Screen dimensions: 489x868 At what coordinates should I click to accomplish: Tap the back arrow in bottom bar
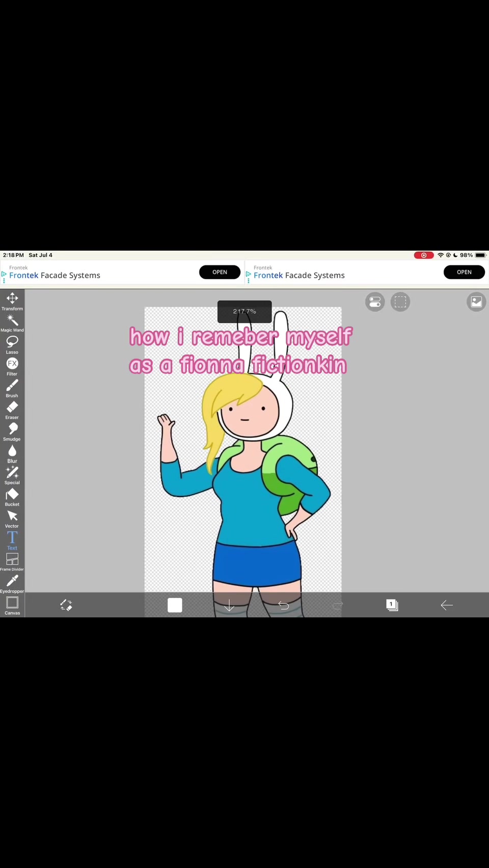pyautogui.click(x=447, y=605)
